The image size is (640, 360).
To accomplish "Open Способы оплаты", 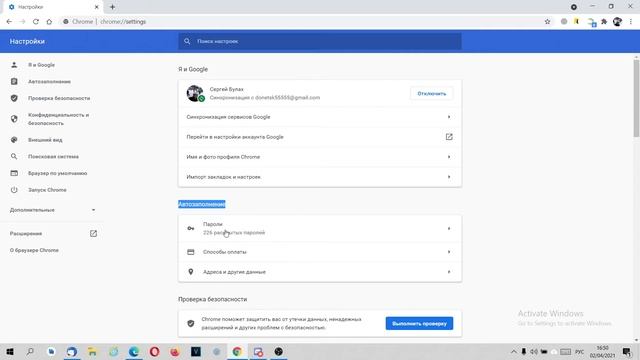I will [320, 252].
